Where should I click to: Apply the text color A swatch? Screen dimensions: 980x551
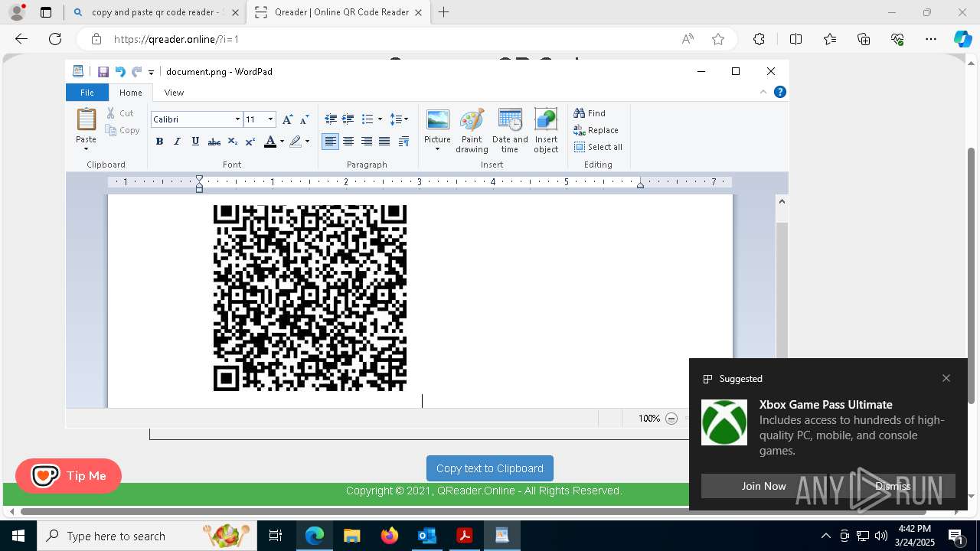[269, 142]
